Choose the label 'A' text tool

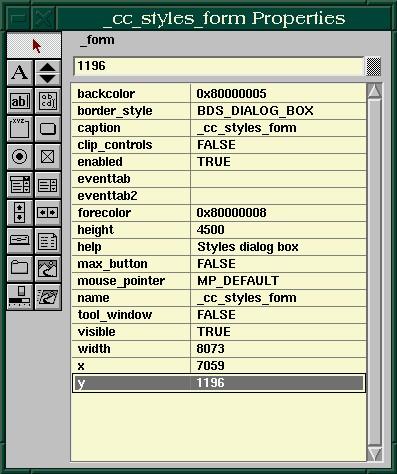(20, 72)
